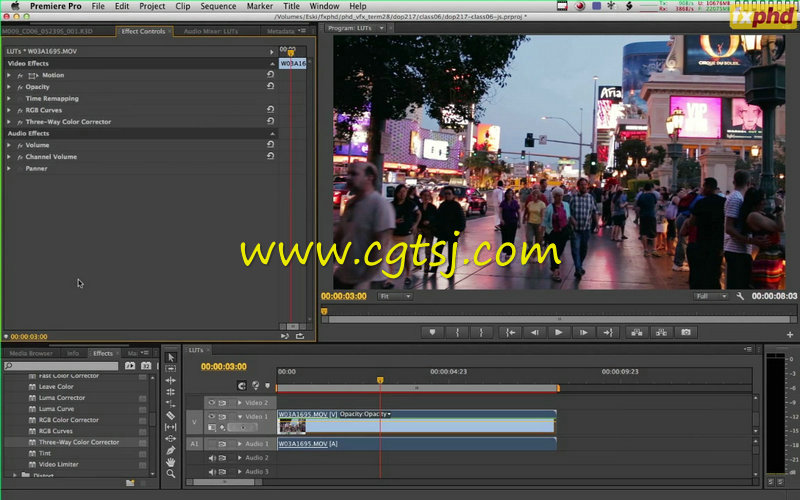Click the Extract button
800x500 pixels.
tap(661, 332)
